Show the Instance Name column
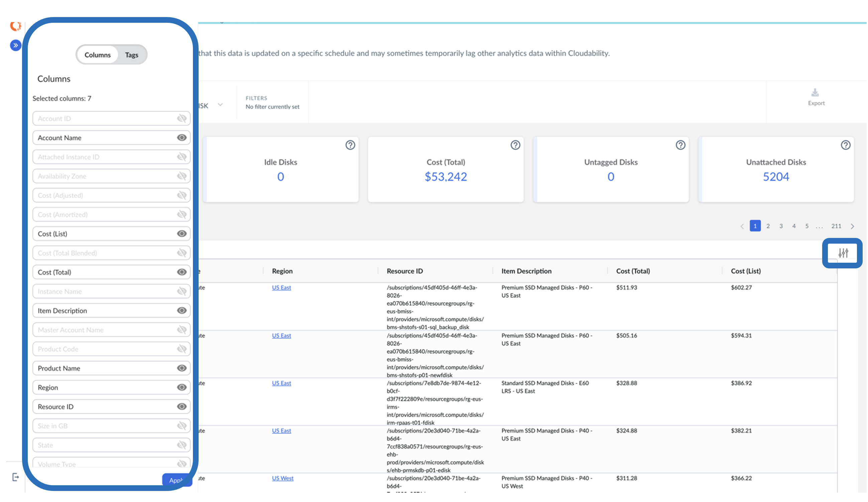 point(182,292)
